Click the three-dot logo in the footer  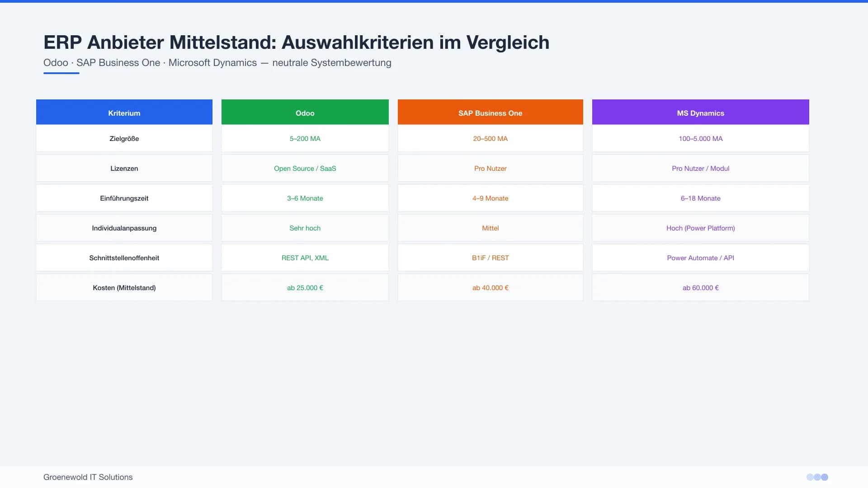pos(817,477)
